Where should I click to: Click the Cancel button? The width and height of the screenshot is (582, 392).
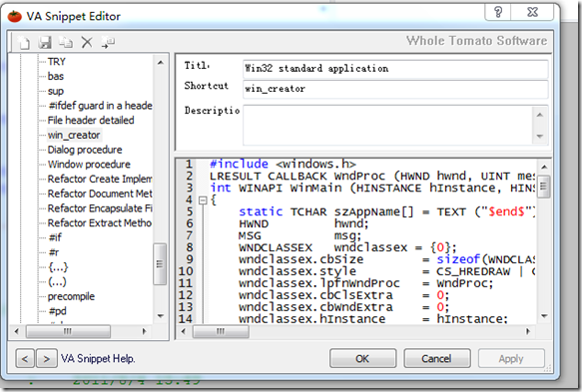[436, 359]
